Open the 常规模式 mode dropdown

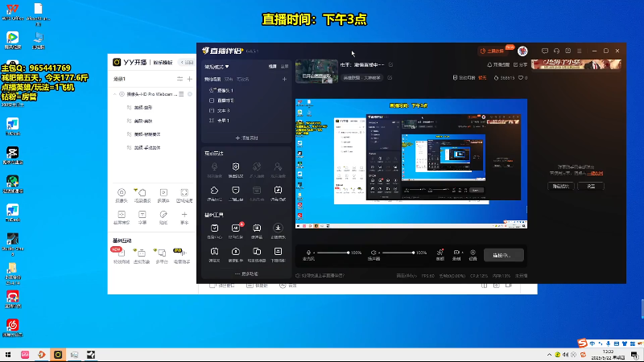point(217,67)
